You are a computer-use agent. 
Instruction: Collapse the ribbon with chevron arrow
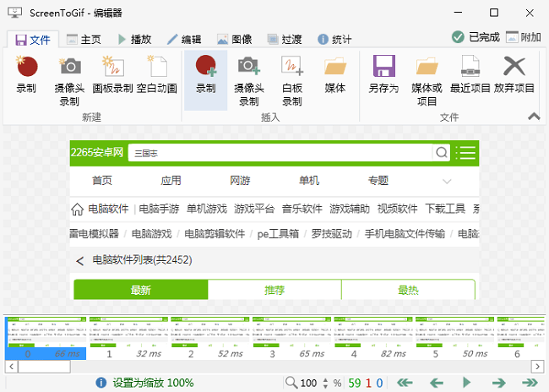pyautogui.click(x=533, y=117)
